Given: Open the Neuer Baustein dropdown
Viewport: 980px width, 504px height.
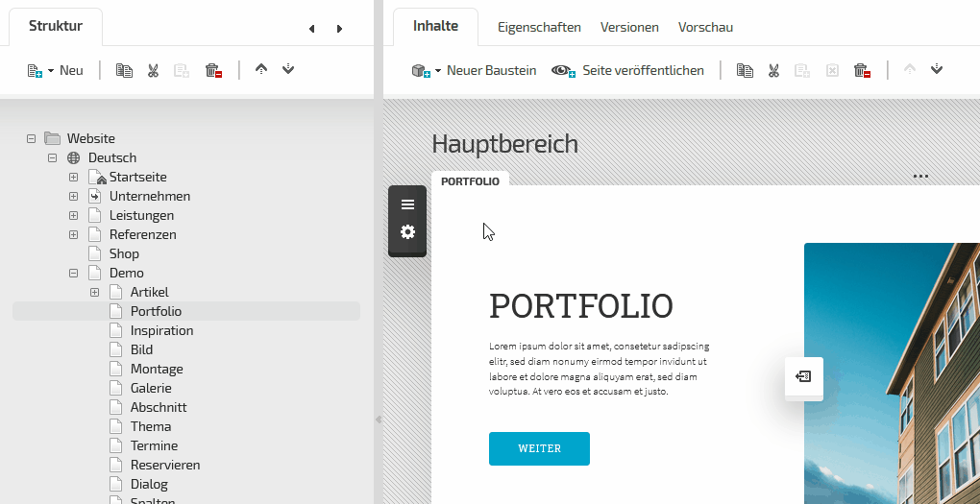Looking at the screenshot, I should point(474,70).
